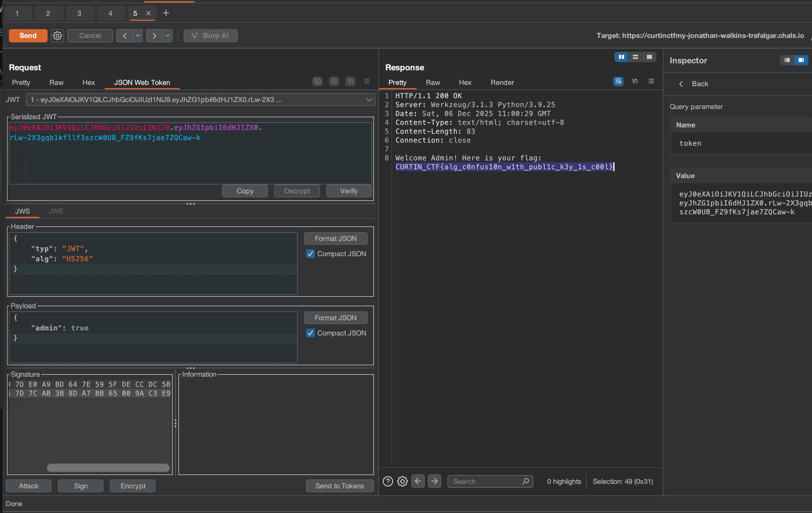The image size is (812, 513).
Task: Expand the forward-navigation history dropdown arrow
Action: [x=167, y=35]
